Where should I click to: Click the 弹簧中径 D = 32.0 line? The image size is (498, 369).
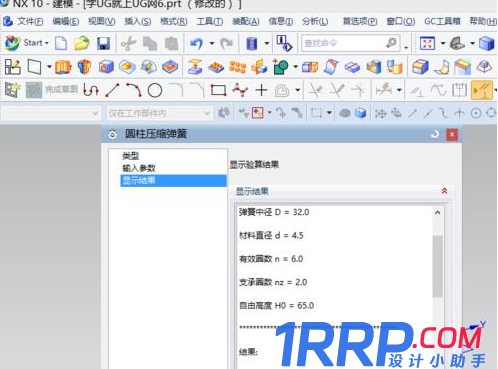(x=274, y=212)
